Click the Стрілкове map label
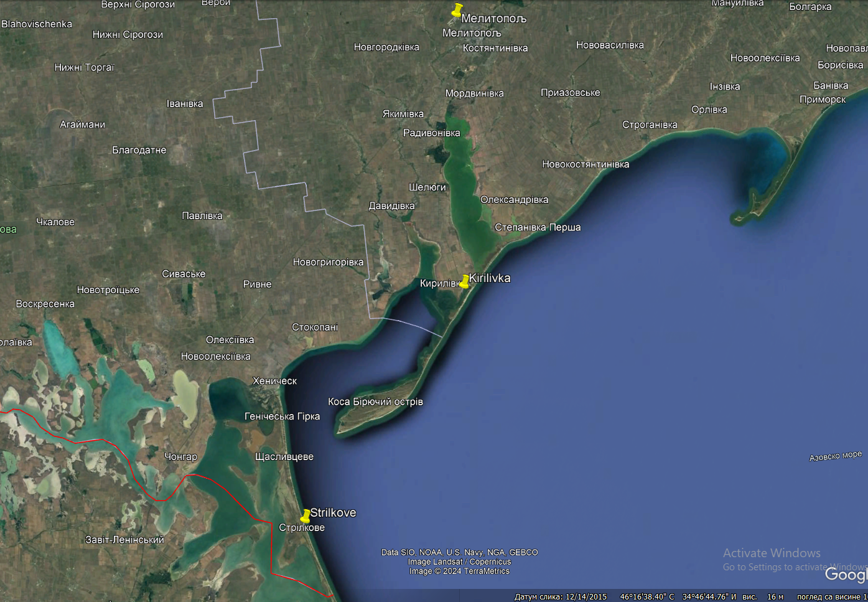This screenshot has width=868, height=602. [x=302, y=527]
